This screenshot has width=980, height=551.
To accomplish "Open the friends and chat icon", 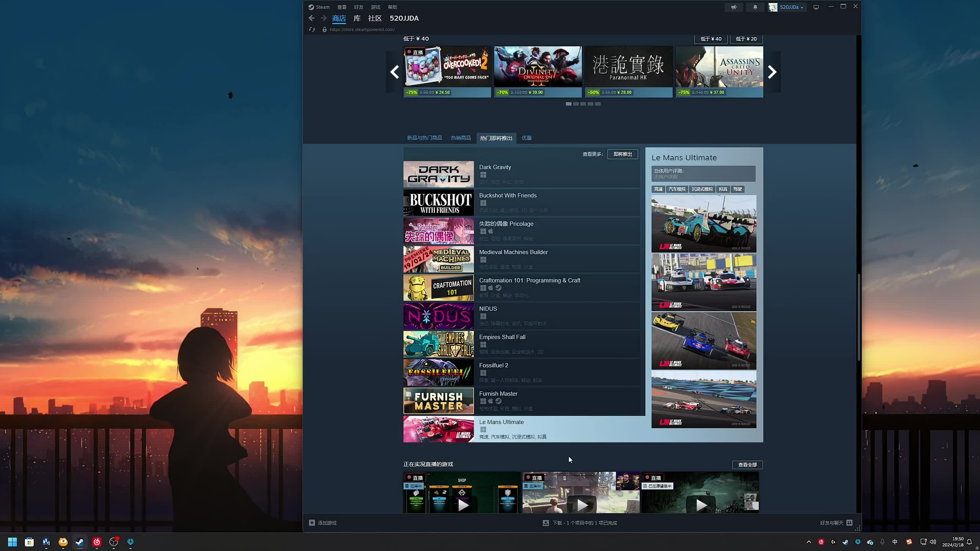I will [849, 523].
